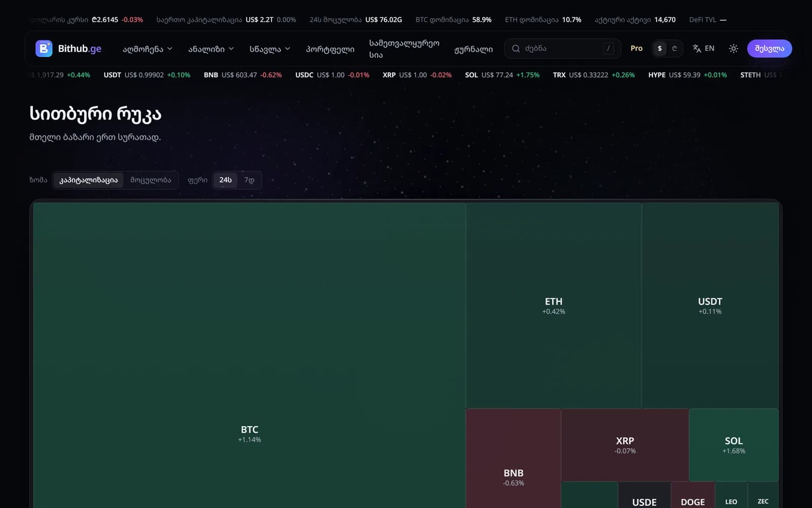Click the XRP heatmap tile
Screen dimensions: 812x508
coord(625,445)
